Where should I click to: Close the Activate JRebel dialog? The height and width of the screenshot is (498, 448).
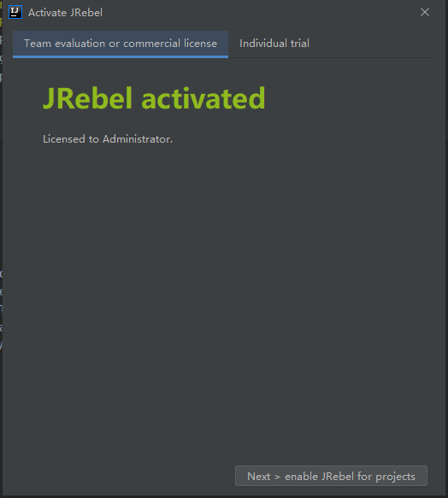[425, 13]
